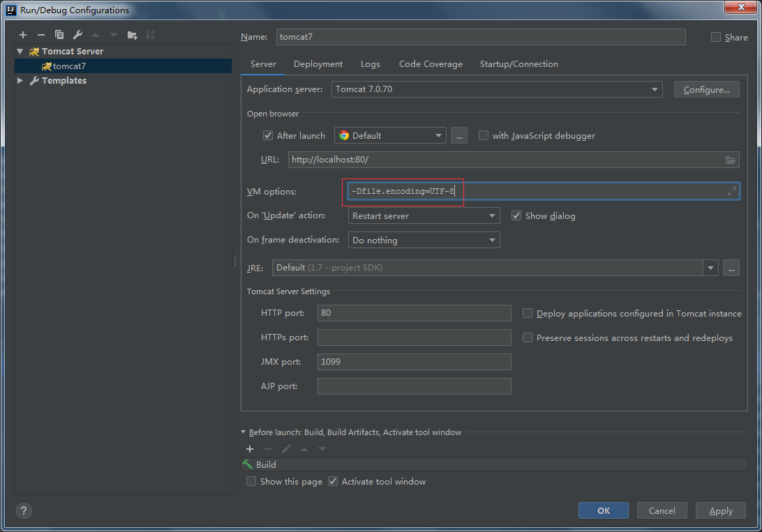Remove the selected configuration with the minus icon
The image size is (762, 532).
40,35
